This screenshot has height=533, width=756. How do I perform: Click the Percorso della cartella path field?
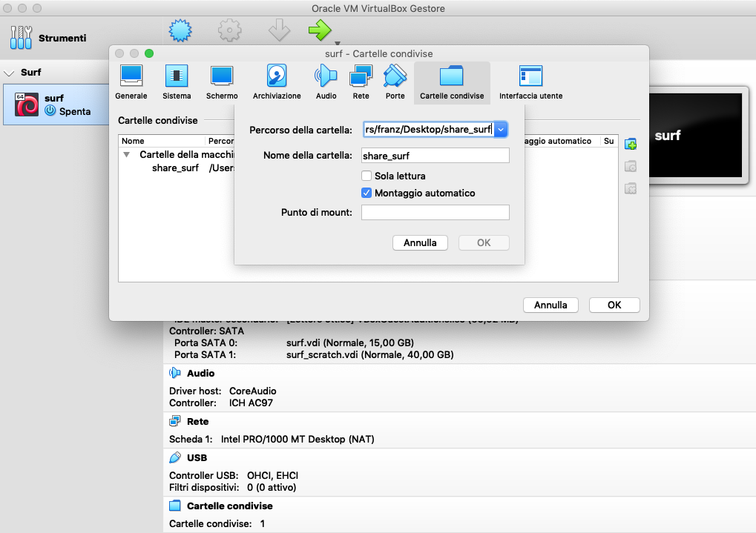[x=429, y=129]
